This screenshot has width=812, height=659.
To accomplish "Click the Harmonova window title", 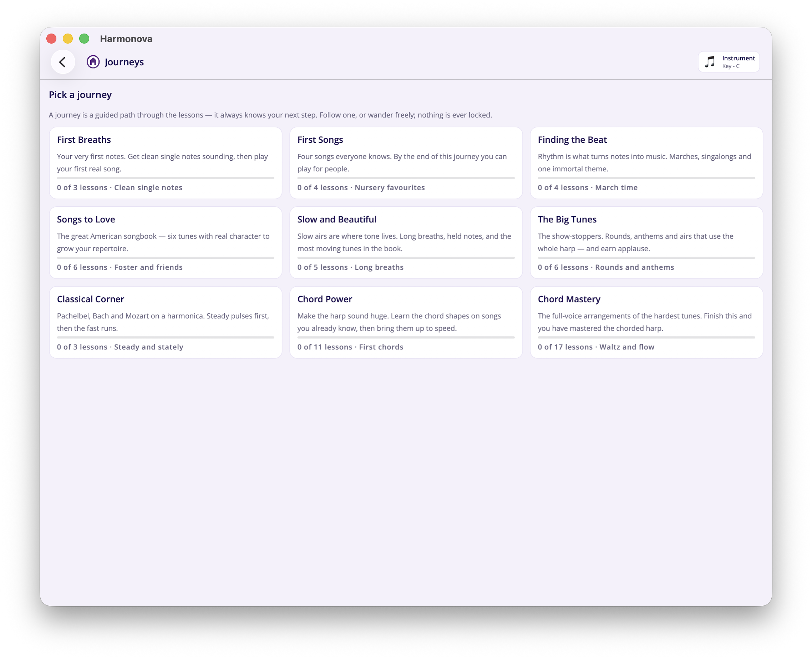I will 126,39.
